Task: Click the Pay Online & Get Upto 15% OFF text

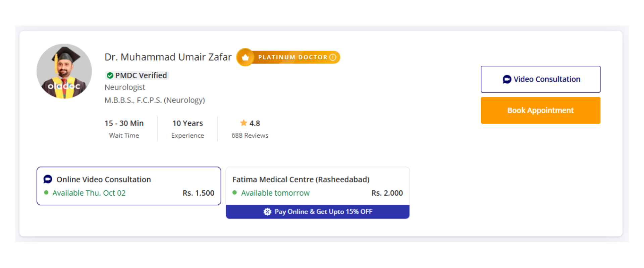Action: (323, 212)
